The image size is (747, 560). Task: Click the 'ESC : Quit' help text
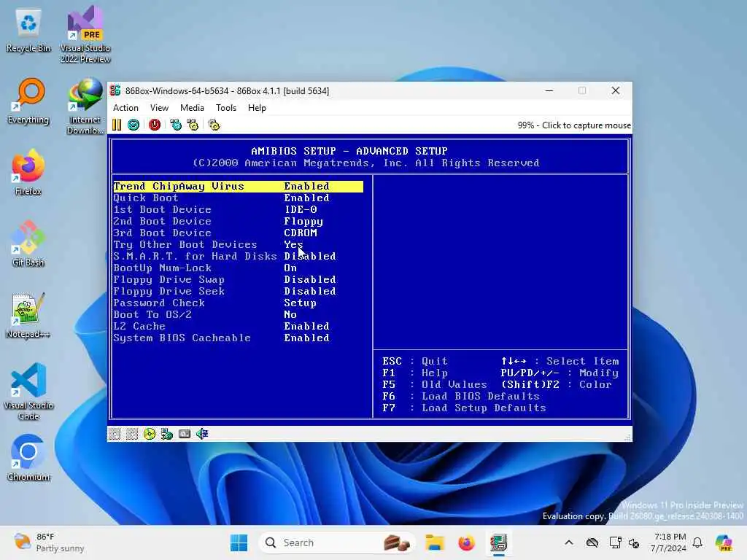click(414, 362)
